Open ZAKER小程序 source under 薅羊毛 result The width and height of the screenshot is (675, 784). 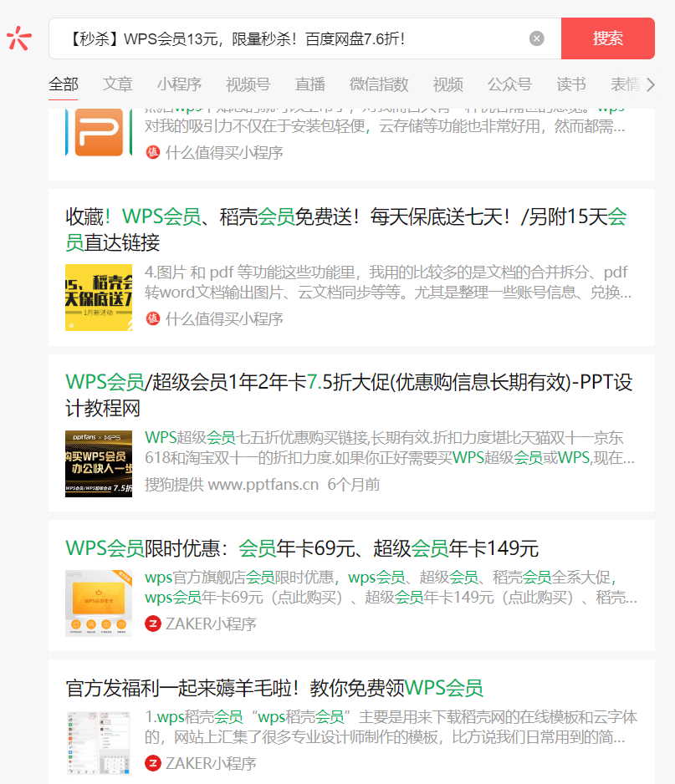pos(211,763)
